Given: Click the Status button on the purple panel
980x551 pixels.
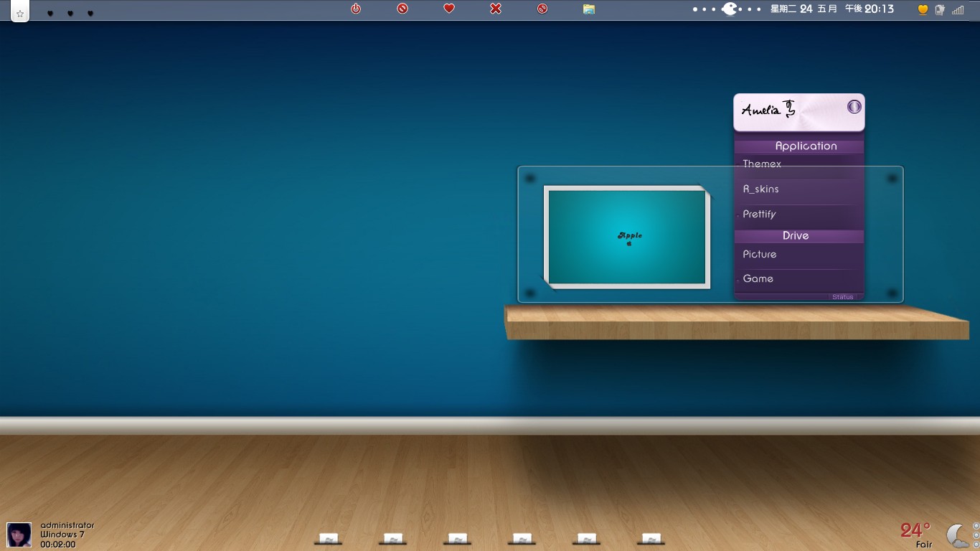Looking at the screenshot, I should click(x=843, y=297).
